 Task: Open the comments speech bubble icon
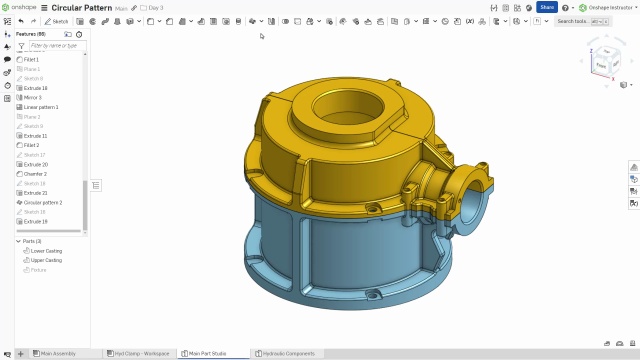(7, 59)
